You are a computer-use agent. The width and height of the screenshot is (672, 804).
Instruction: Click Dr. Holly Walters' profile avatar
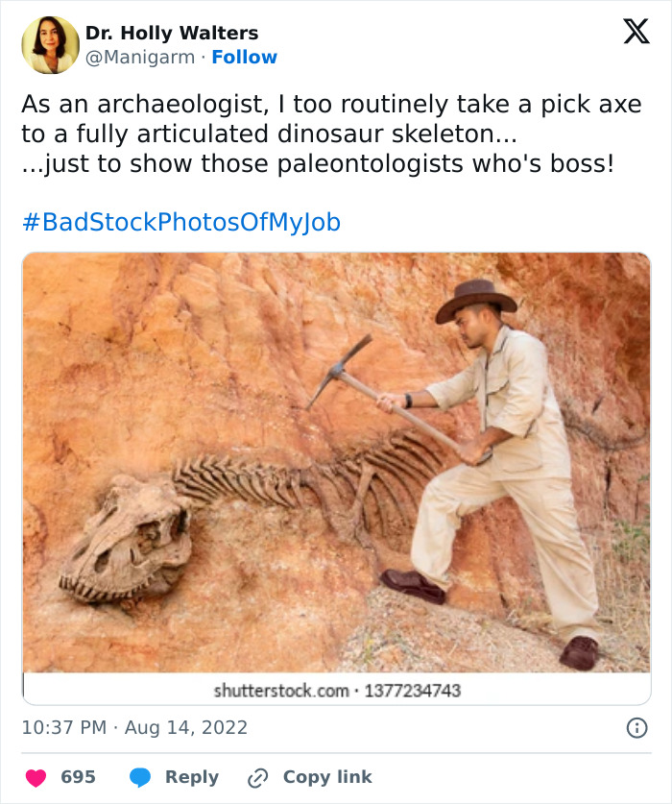pos(49,42)
